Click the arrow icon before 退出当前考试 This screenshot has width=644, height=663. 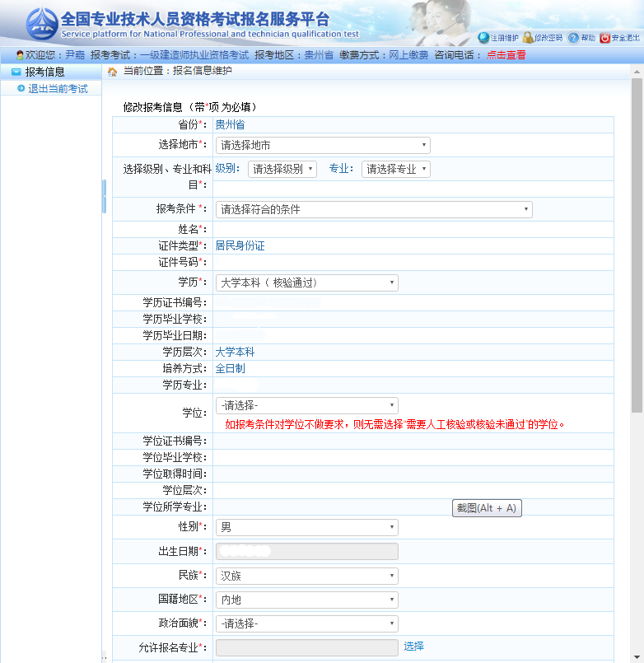point(21,88)
